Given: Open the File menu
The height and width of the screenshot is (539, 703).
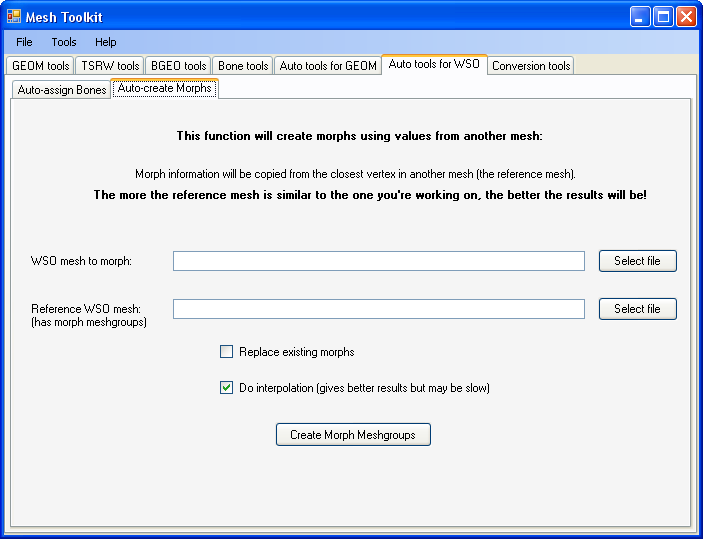Looking at the screenshot, I should coord(24,42).
